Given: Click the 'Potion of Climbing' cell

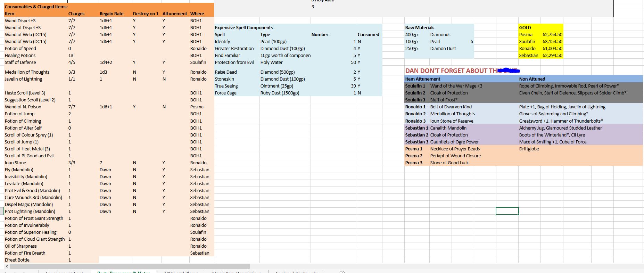Looking at the screenshot, I should [23, 121].
